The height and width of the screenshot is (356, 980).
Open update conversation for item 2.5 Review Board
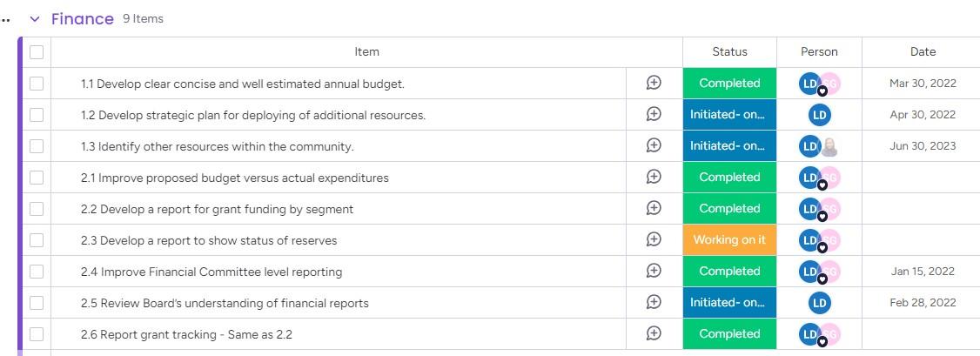tap(654, 303)
